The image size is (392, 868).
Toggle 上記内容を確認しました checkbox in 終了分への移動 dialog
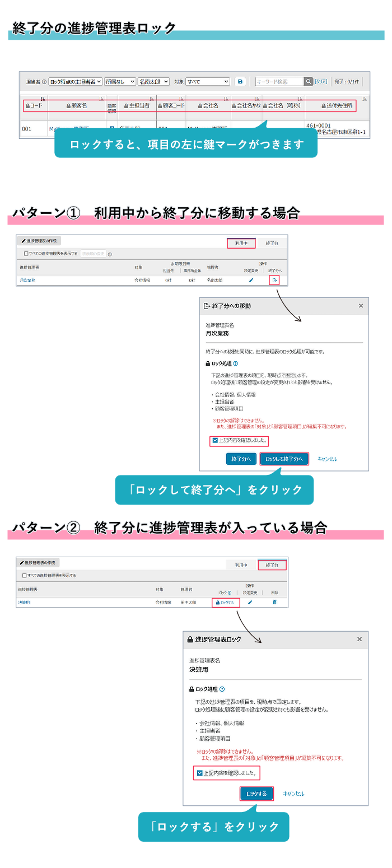click(214, 441)
